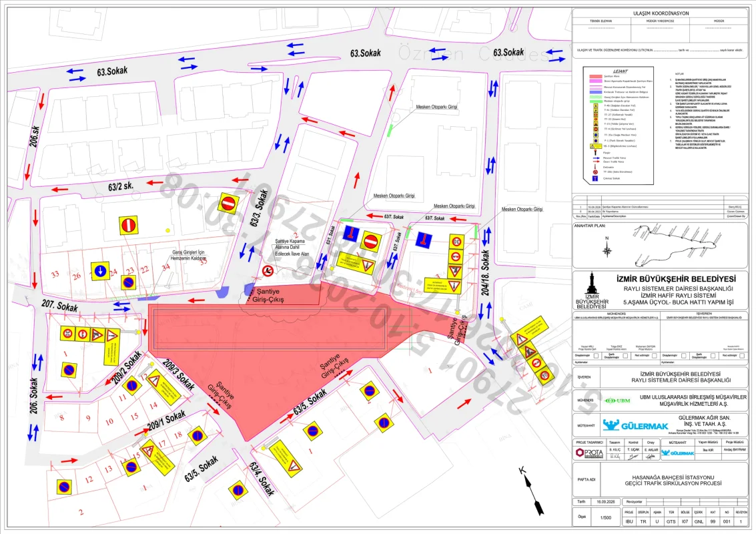The image size is (756, 534).
Task: Click the blue mandatory-direction arrow sign on the map
Action: pos(100,271)
